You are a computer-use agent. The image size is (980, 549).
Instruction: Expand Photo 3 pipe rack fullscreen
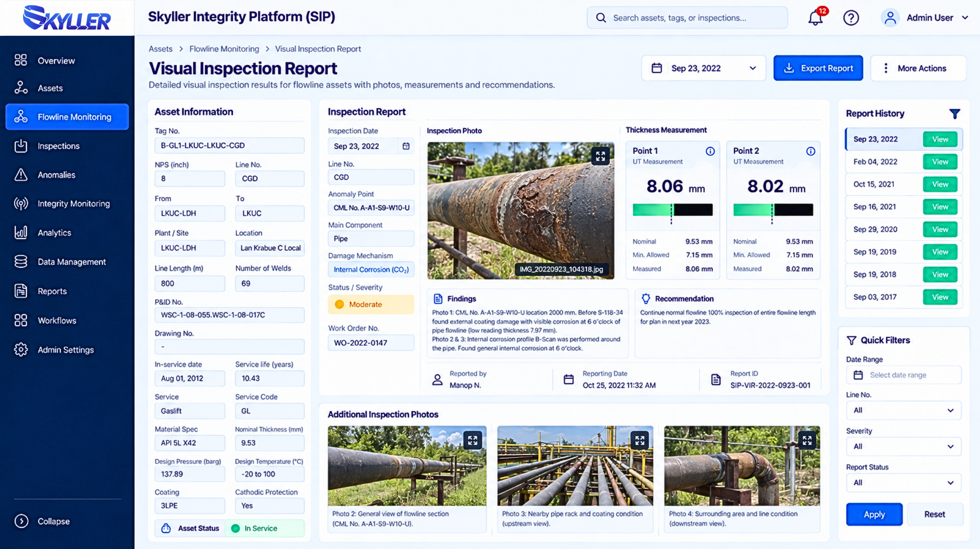click(640, 440)
